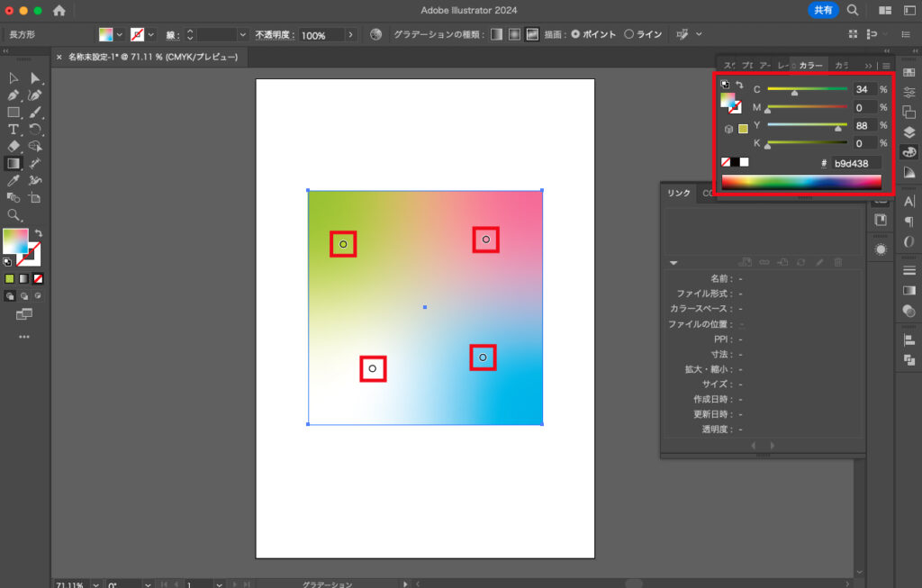Click the color spectrum bar in Color panel
The image size is (922, 588).
click(801, 181)
